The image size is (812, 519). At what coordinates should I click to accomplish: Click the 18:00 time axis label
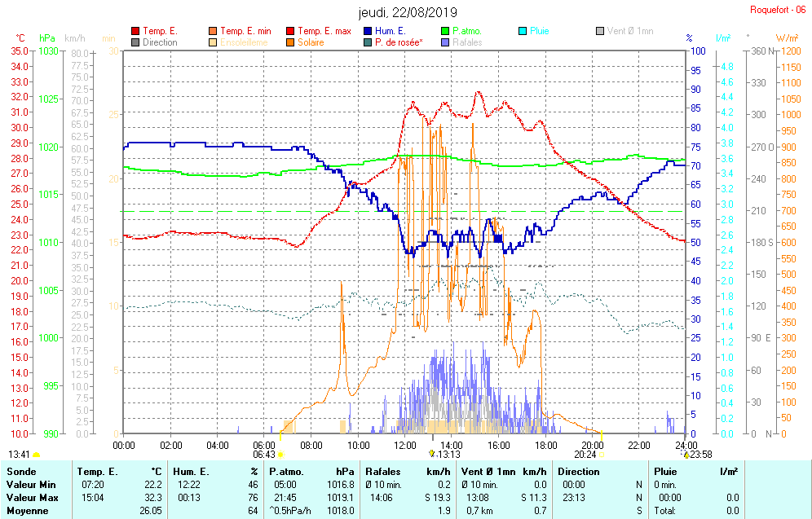[545, 445]
